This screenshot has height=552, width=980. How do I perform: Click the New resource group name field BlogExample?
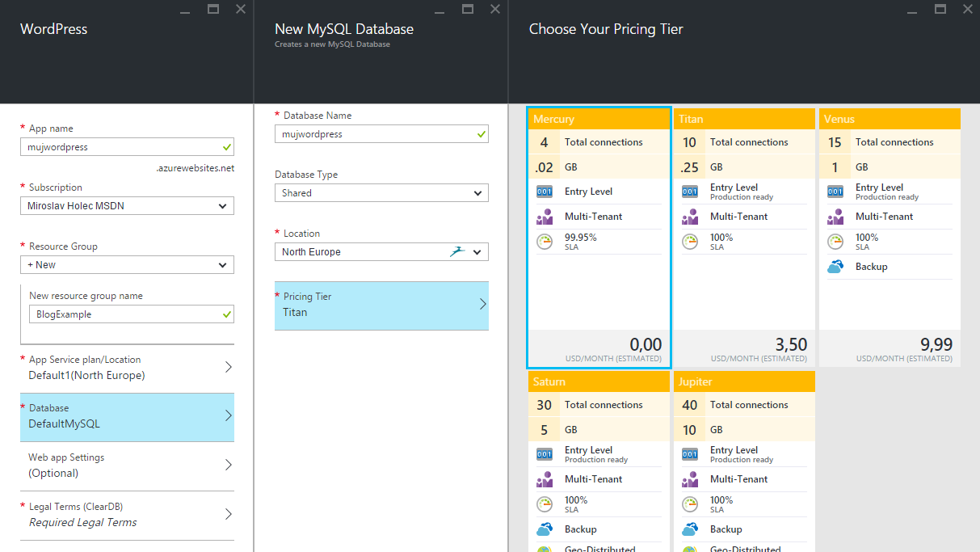point(132,314)
